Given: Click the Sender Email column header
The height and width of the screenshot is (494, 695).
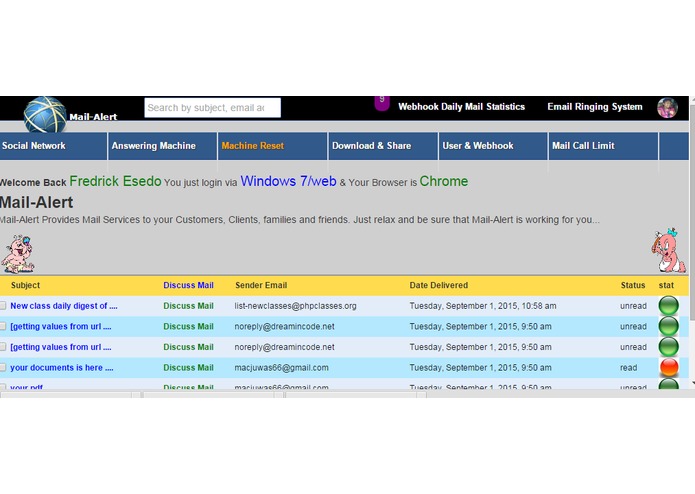Looking at the screenshot, I should pos(261,285).
